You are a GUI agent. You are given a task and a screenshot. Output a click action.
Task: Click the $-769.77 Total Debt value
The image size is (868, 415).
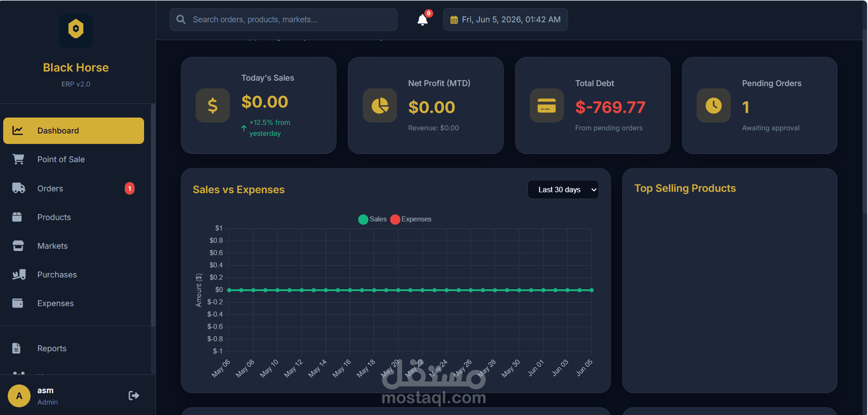(610, 107)
